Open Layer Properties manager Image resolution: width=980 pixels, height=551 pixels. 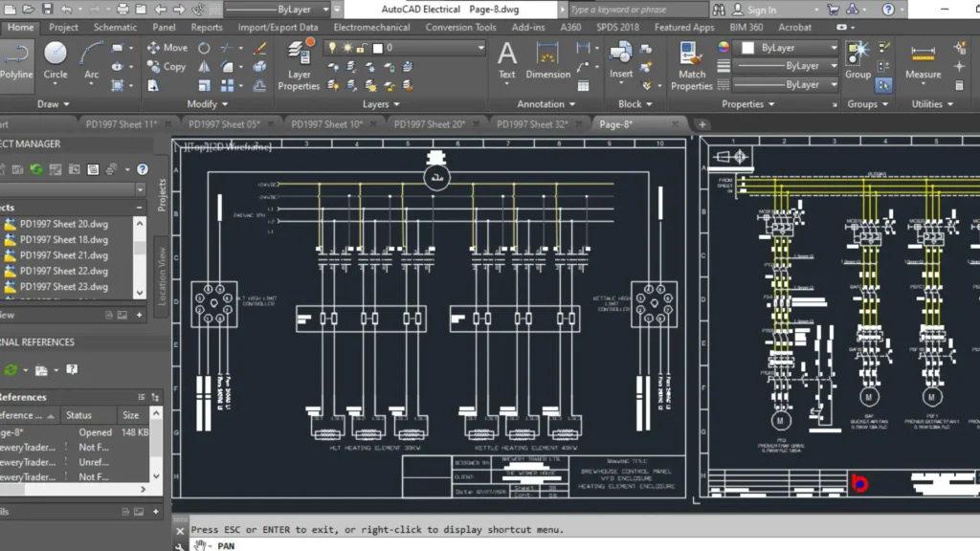pos(299,67)
